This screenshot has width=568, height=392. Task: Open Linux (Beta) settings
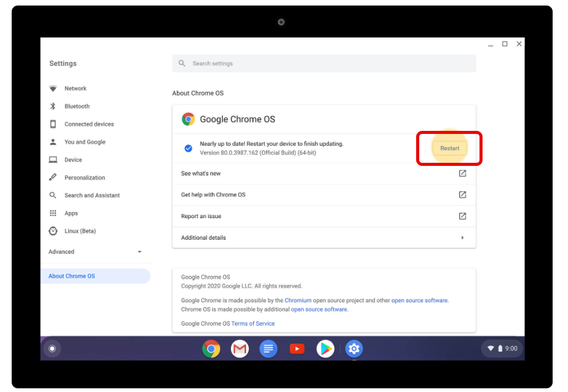79,231
